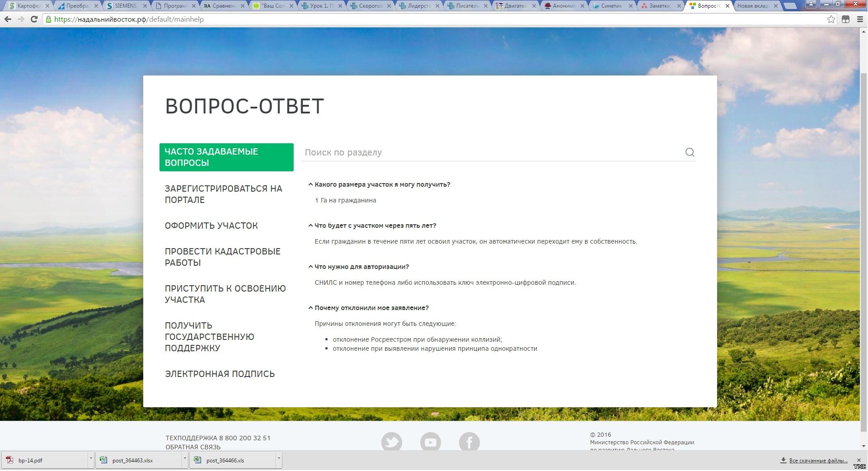Switch to the 'RA Сравнен' browser tab
Viewport: 868px width, 471px height.
tap(224, 6)
